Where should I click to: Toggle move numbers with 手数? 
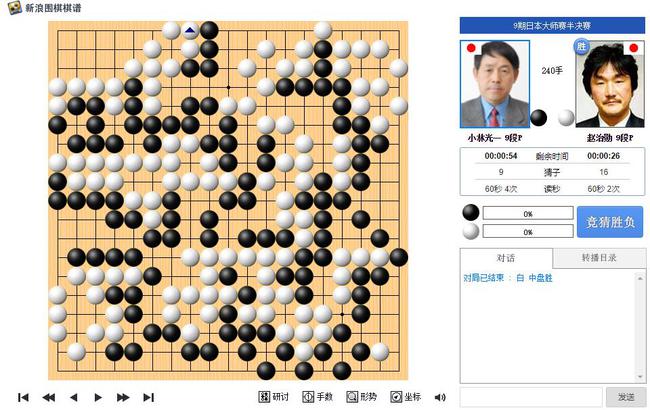click(x=318, y=397)
